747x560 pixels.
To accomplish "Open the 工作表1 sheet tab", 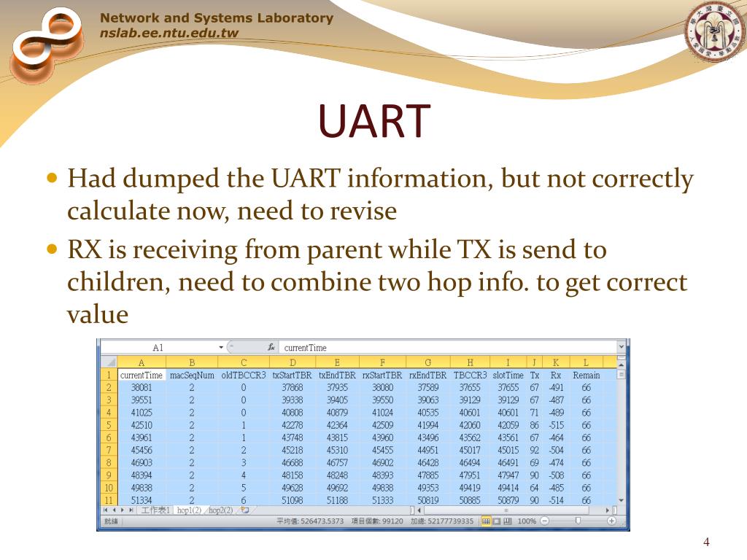I will (x=156, y=510).
